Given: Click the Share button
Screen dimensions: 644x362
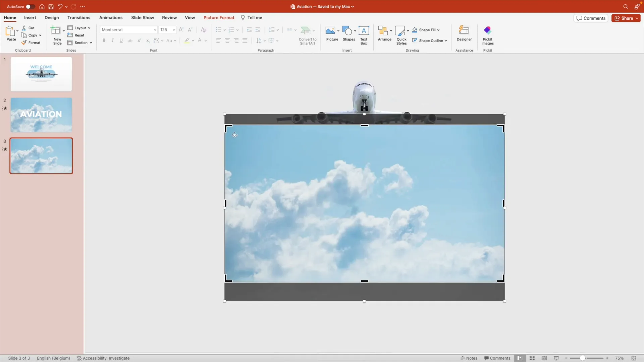Looking at the screenshot, I should click(x=626, y=18).
